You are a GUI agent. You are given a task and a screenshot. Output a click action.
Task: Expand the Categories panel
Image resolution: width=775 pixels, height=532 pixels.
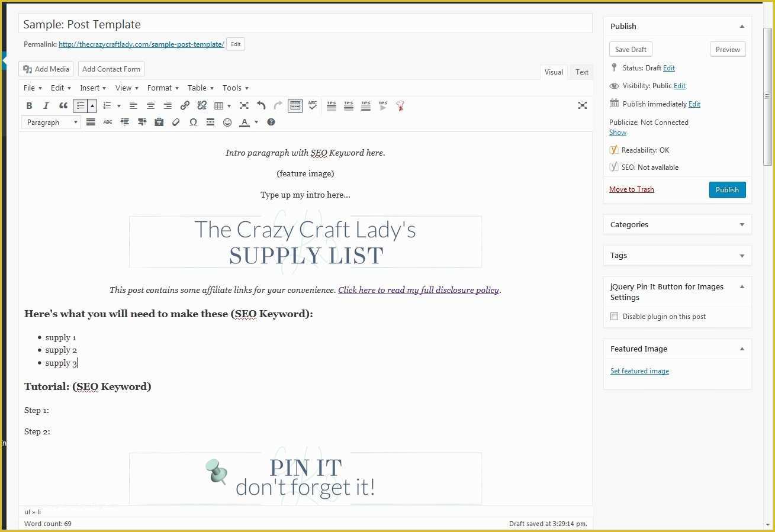[742, 225]
